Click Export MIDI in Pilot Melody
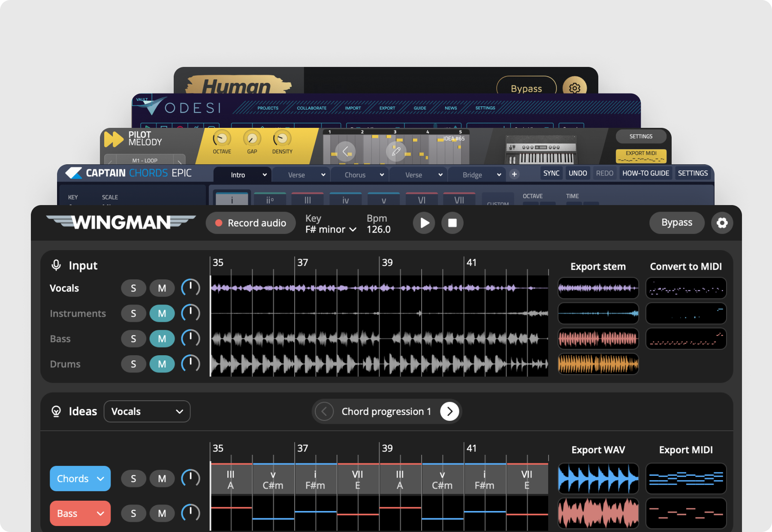This screenshot has width=772, height=532. pos(641,156)
